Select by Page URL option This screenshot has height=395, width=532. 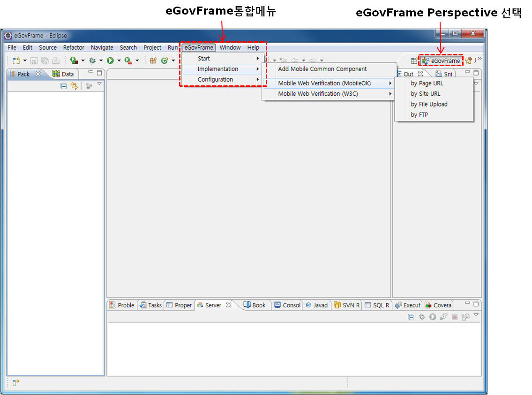click(x=427, y=84)
